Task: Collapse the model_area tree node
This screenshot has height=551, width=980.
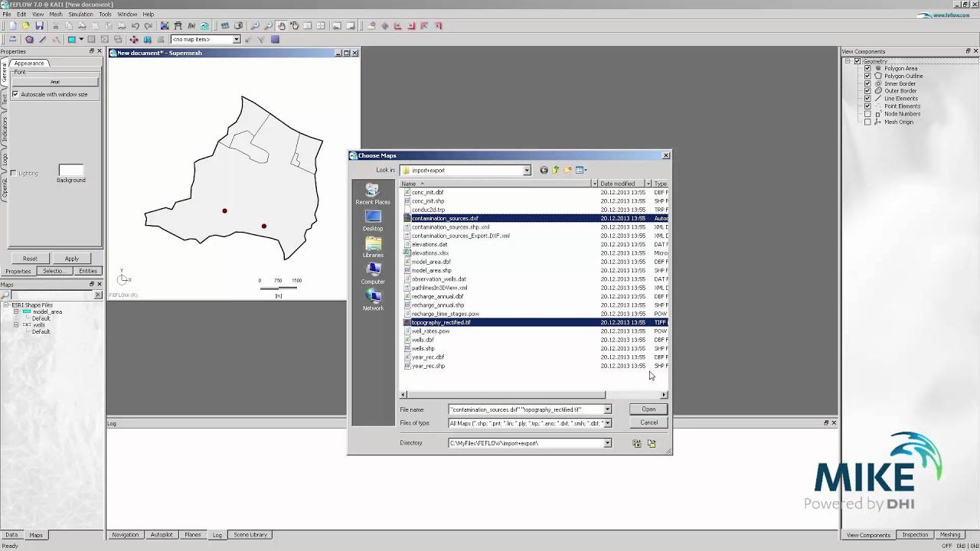Action: click(x=16, y=311)
